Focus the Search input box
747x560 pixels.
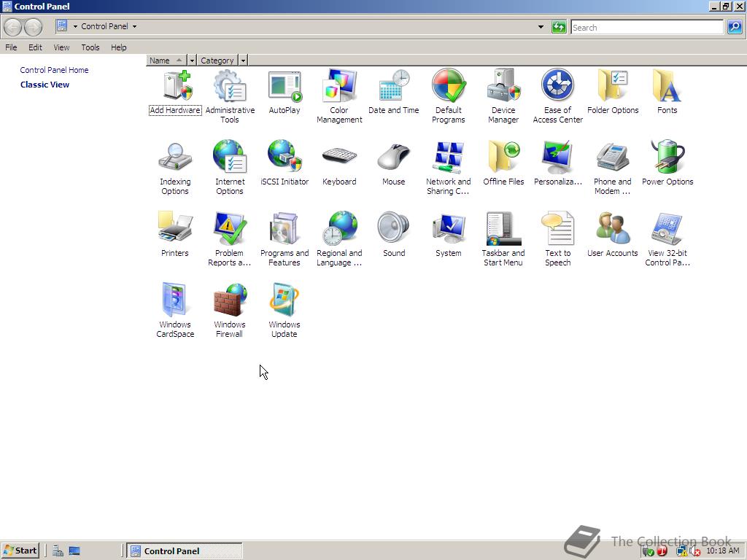647,27
